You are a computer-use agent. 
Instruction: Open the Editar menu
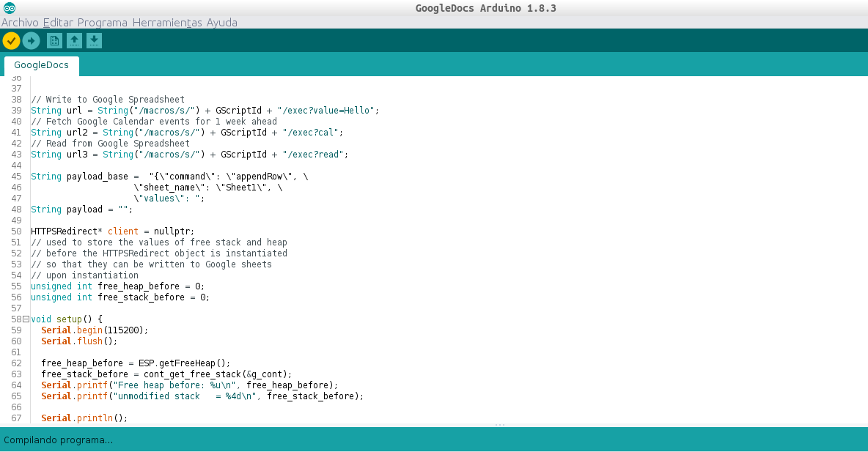click(x=58, y=23)
